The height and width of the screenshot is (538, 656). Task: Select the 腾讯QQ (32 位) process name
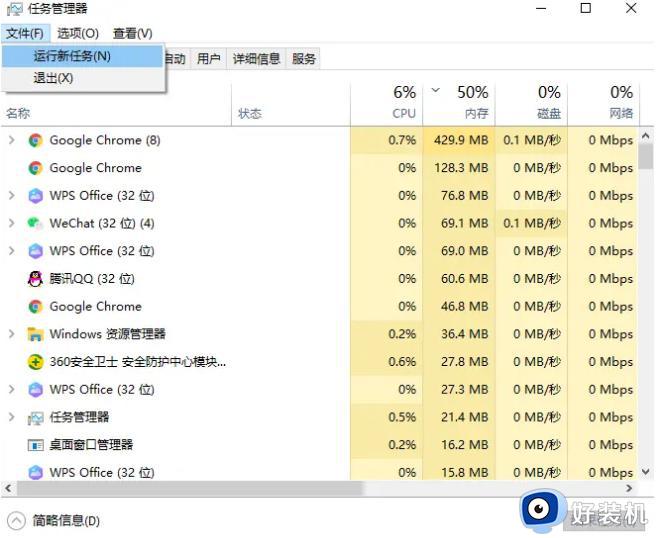[92, 279]
